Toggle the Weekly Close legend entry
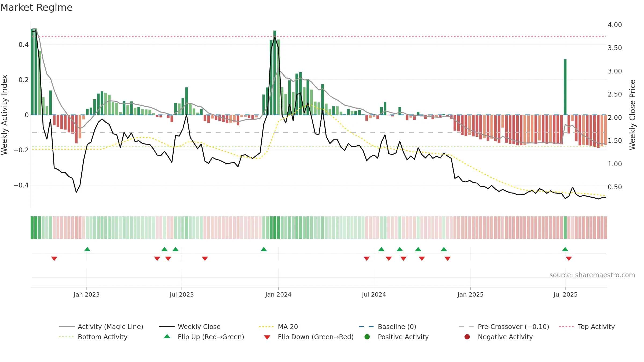Viewport: 644px width, 362px height. 190,327
